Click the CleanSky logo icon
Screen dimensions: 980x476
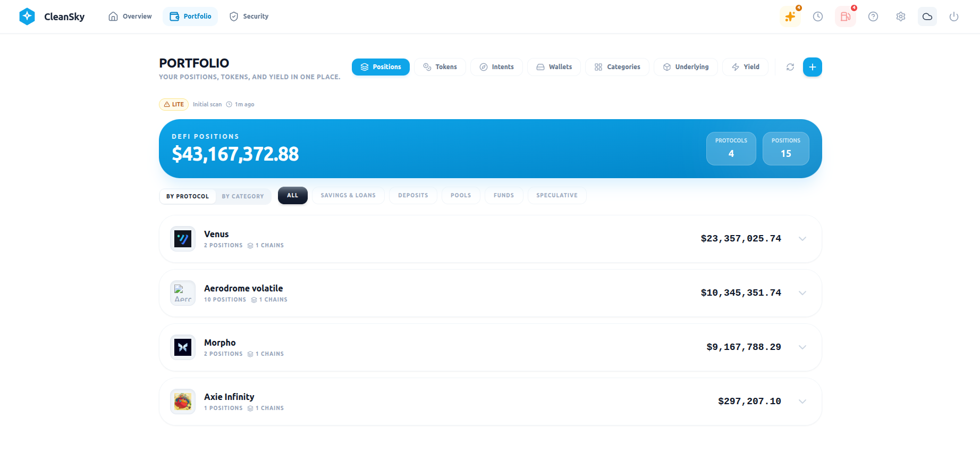click(x=27, y=16)
